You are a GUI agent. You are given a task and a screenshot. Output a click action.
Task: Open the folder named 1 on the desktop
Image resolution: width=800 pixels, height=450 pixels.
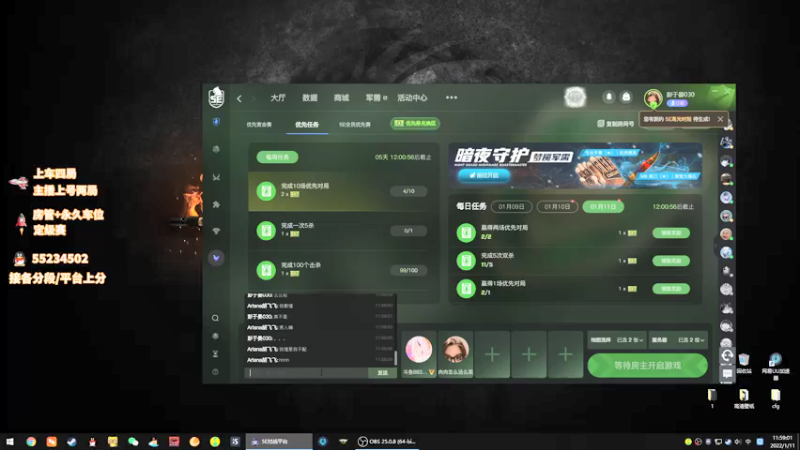[712, 398]
